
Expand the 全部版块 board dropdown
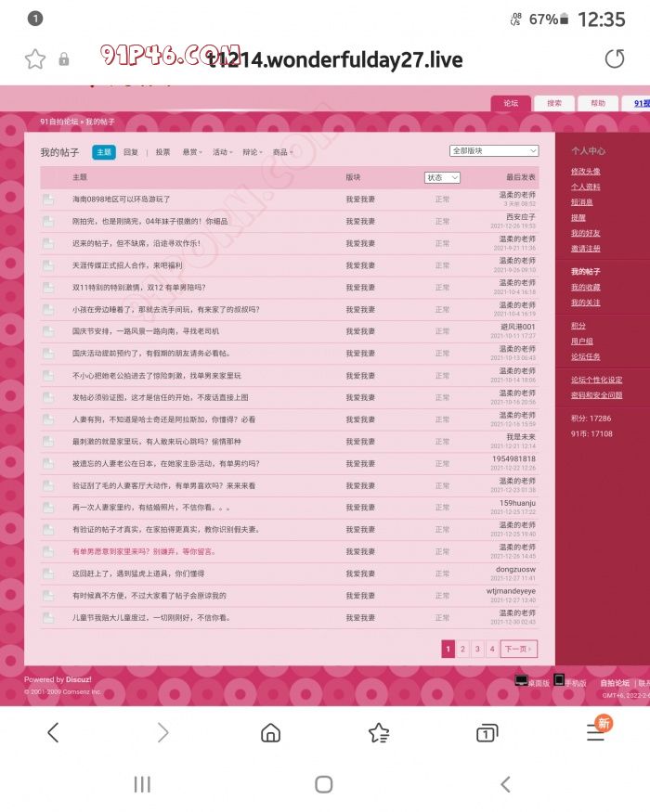click(494, 150)
